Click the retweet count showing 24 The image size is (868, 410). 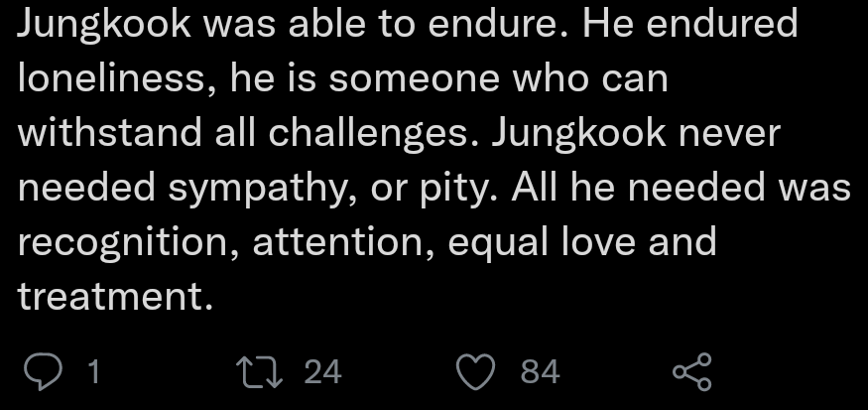322,372
